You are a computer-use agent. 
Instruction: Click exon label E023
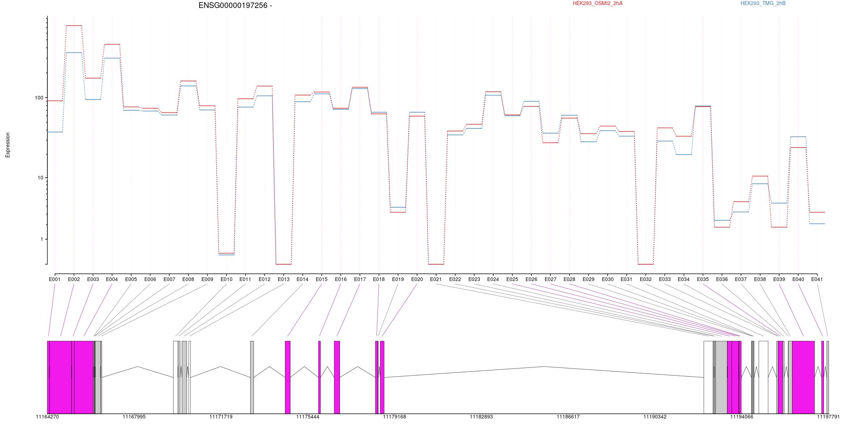pos(474,280)
